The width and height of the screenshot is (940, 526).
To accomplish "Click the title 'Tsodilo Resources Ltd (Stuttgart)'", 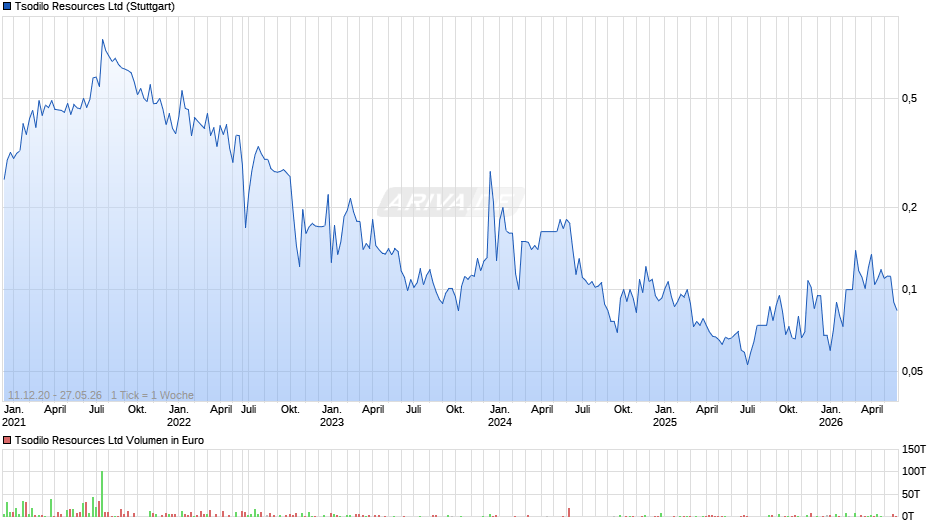I will point(95,7).
